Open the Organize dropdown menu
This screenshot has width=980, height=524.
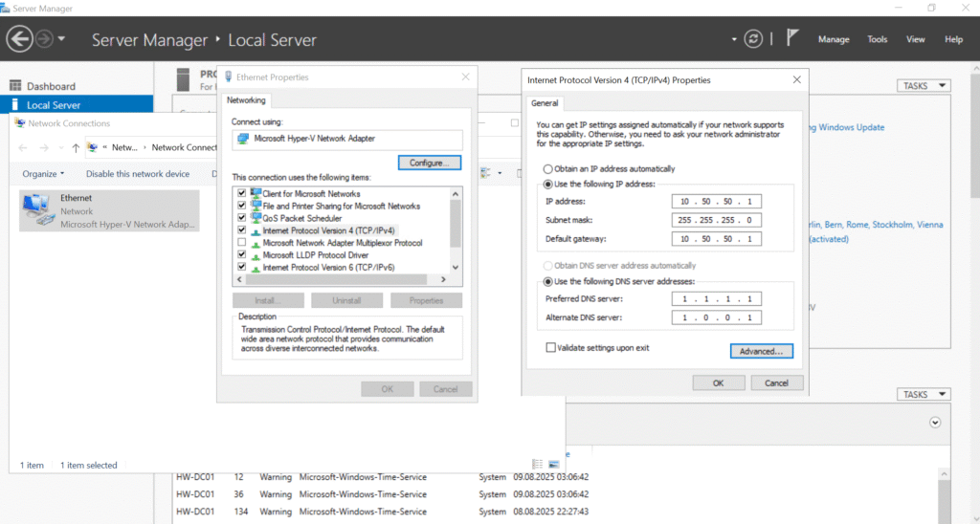pos(43,174)
